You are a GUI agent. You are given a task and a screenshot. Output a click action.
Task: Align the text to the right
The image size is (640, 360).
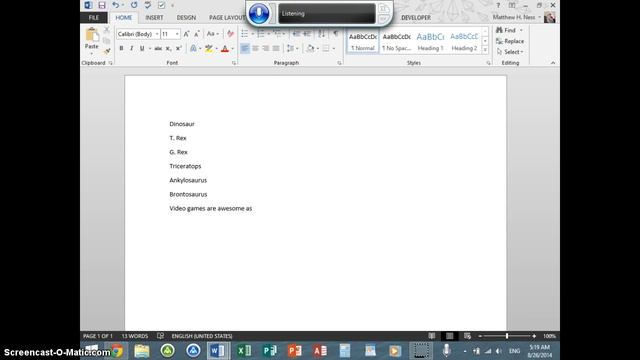[265, 49]
